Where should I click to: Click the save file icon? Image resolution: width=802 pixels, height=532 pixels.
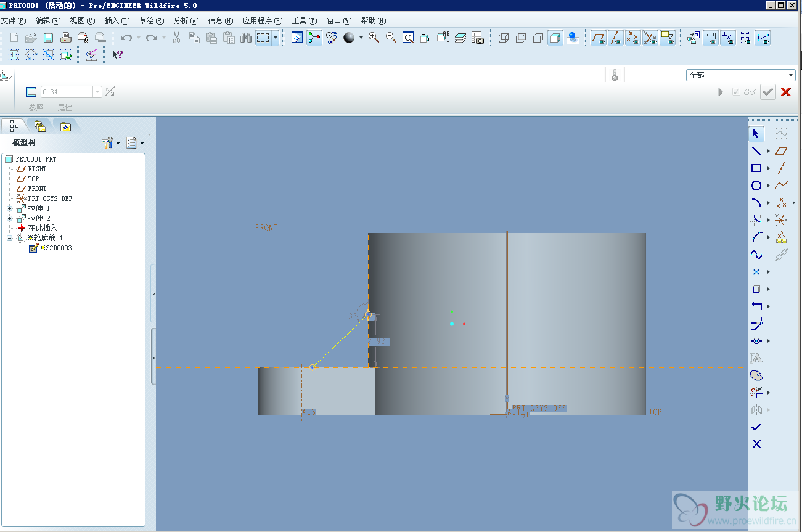(48, 38)
